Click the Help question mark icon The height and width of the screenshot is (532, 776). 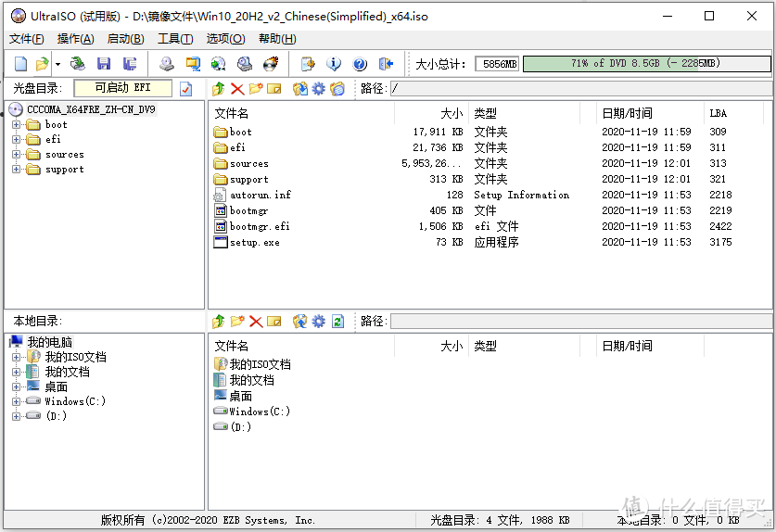pyautogui.click(x=360, y=64)
